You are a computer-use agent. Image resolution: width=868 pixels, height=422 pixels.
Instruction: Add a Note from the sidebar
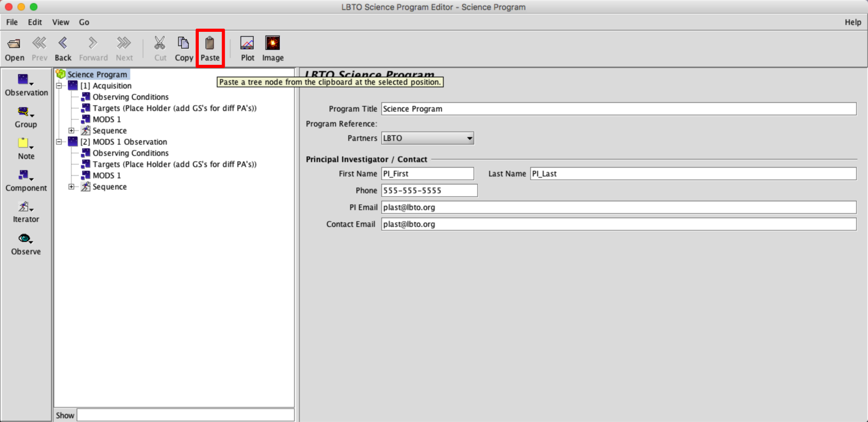click(26, 149)
